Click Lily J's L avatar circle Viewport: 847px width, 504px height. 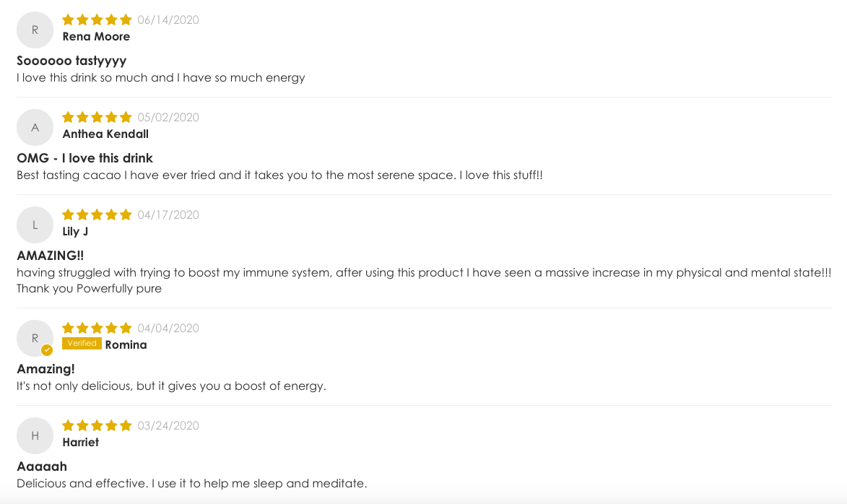click(35, 225)
